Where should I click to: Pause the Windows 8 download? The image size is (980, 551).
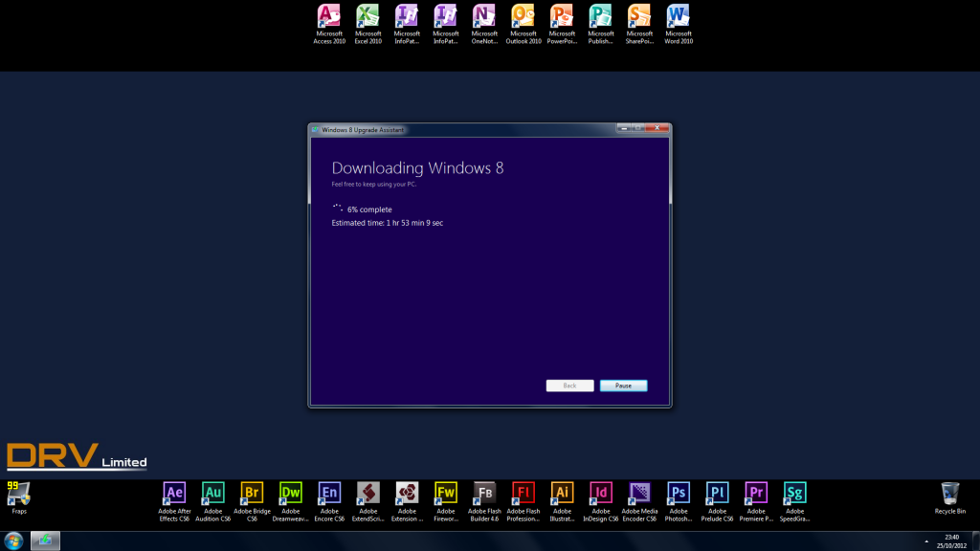(623, 386)
